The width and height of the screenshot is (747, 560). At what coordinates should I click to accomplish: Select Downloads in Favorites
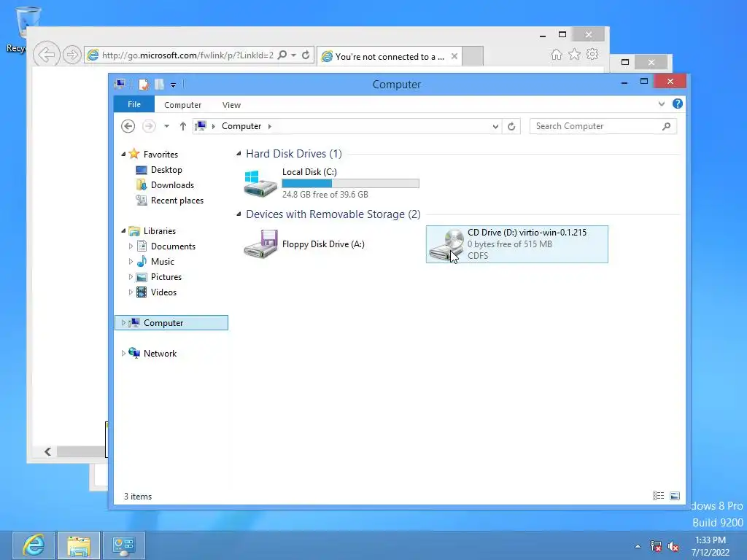click(172, 184)
